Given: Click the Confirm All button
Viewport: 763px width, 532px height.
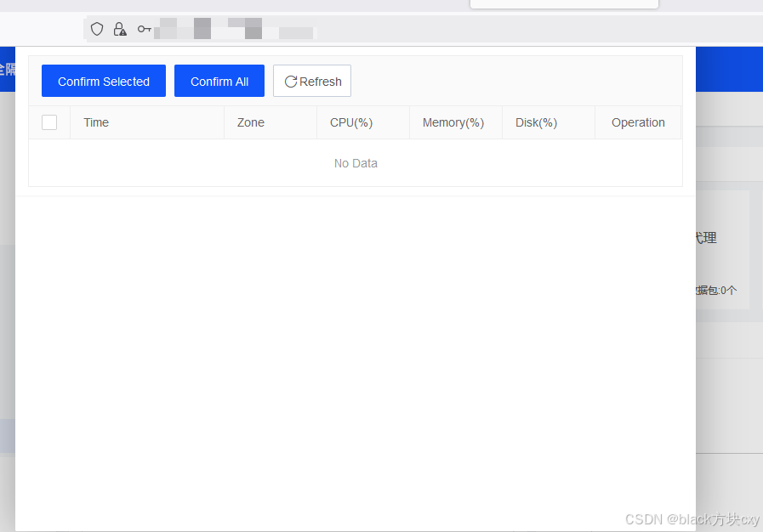Looking at the screenshot, I should (x=219, y=81).
